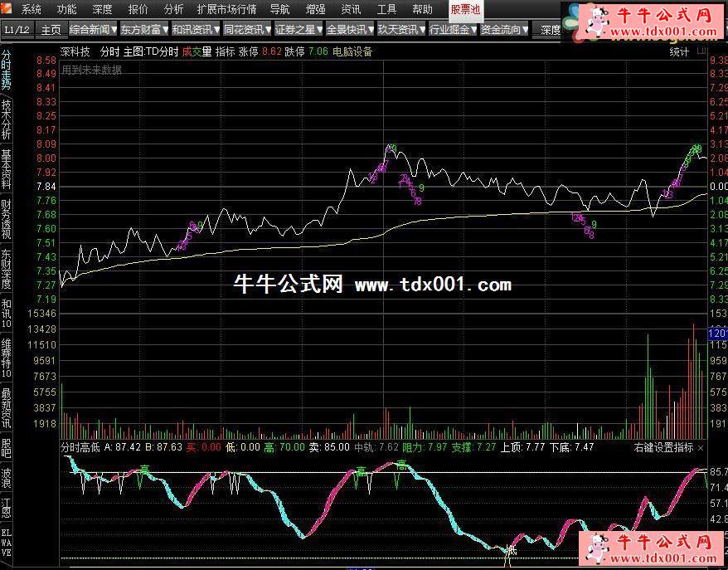Expand the 玖天资讯 dropdown
Image resolution: width=728 pixels, height=570 pixels.
pos(401,30)
